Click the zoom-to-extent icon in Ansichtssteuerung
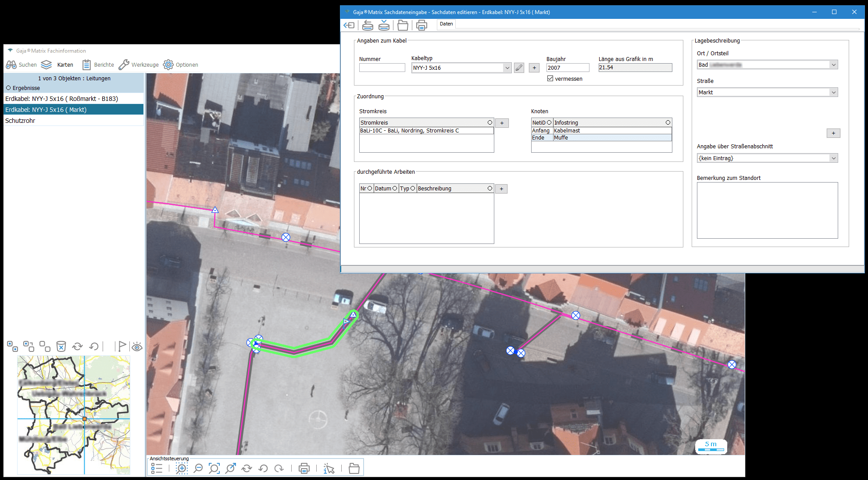 214,468
